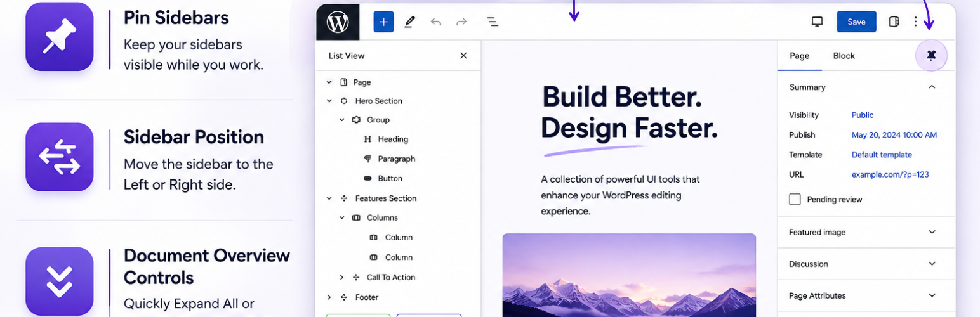980x317 pixels.
Task: Save the page
Action: tap(856, 22)
